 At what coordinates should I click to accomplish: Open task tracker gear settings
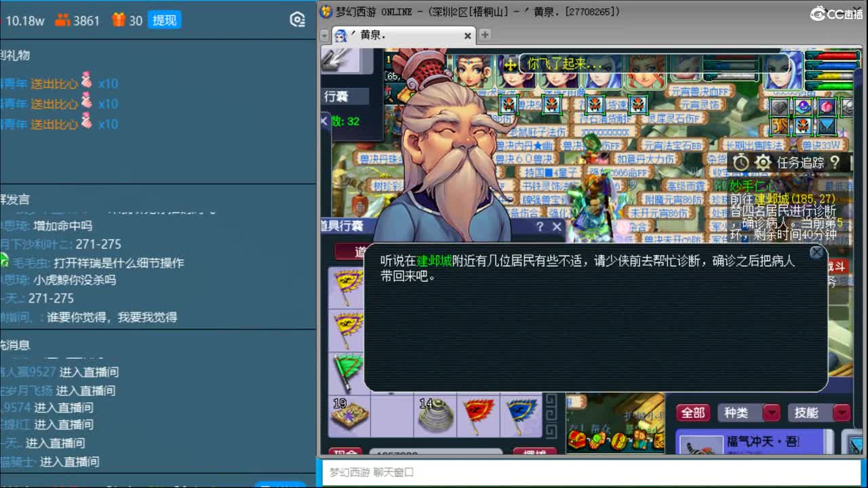[763, 163]
